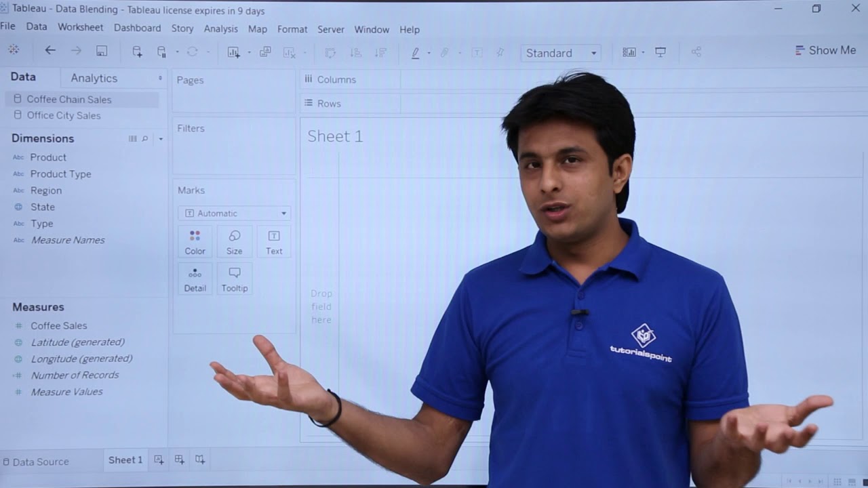
Task: Open the Help menu
Action: coord(410,30)
